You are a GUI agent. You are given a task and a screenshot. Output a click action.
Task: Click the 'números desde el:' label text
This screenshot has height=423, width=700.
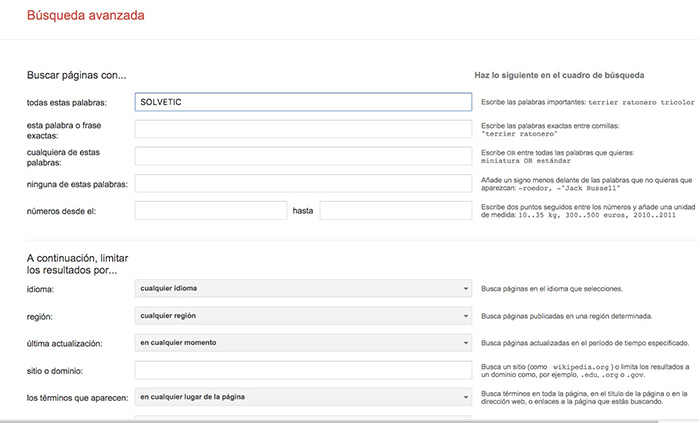click(65, 210)
